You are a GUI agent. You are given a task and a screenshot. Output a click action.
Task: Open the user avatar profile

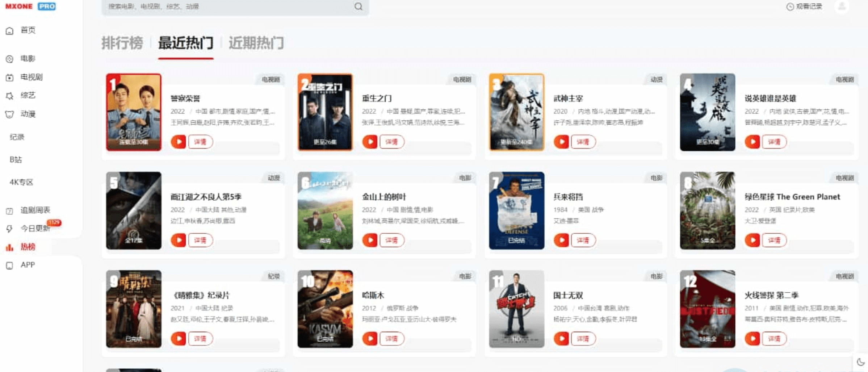click(x=842, y=6)
